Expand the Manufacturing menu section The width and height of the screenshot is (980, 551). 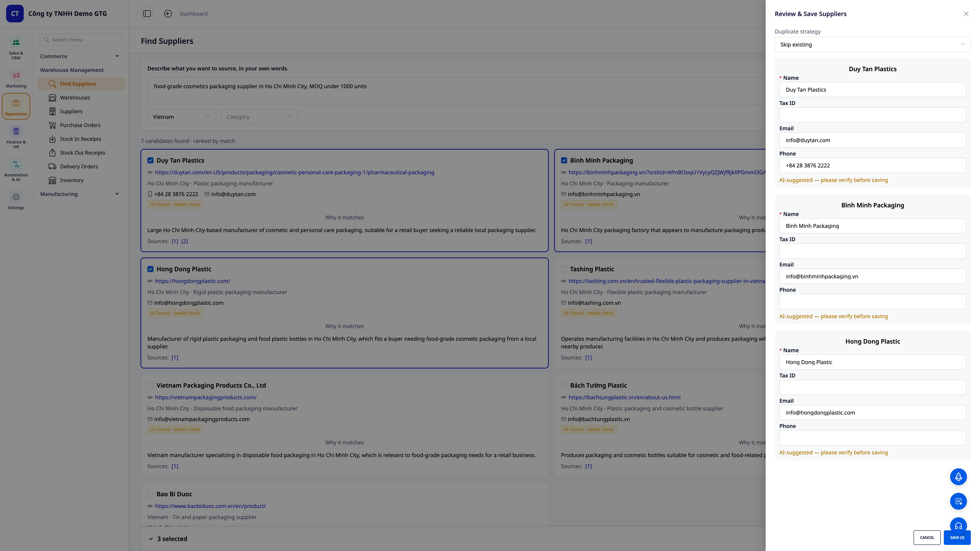(80, 194)
